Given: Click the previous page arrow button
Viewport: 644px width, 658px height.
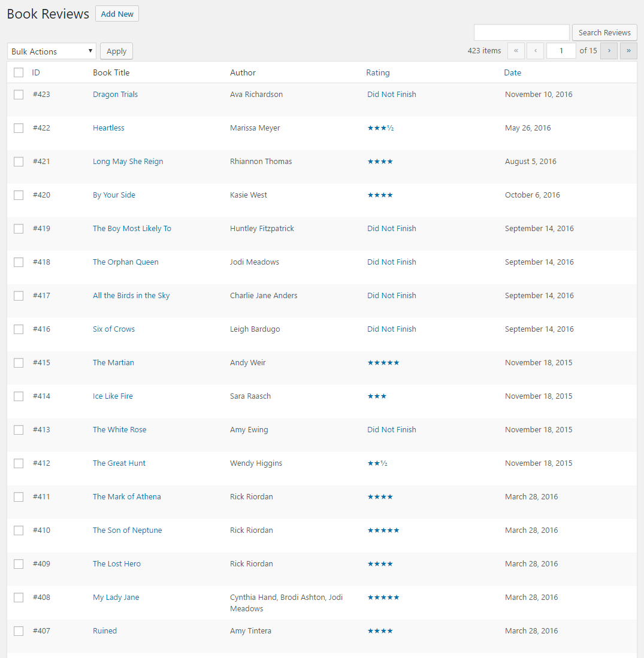Looking at the screenshot, I should 536,51.
